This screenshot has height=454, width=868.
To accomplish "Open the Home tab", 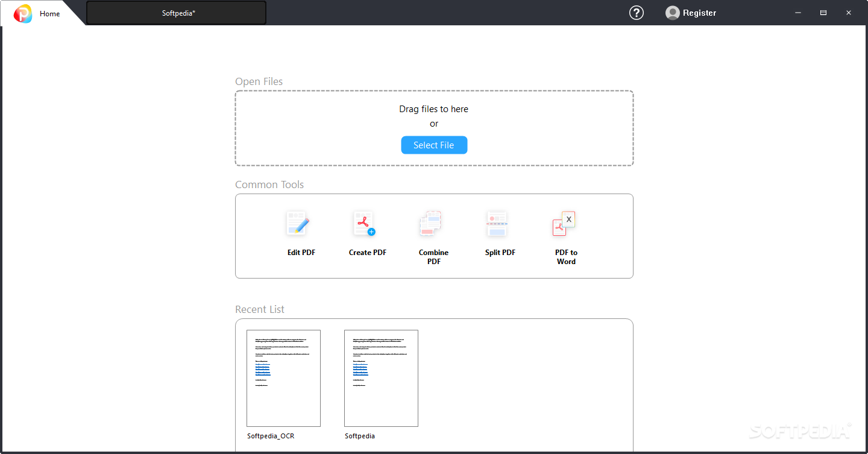I will click(49, 13).
